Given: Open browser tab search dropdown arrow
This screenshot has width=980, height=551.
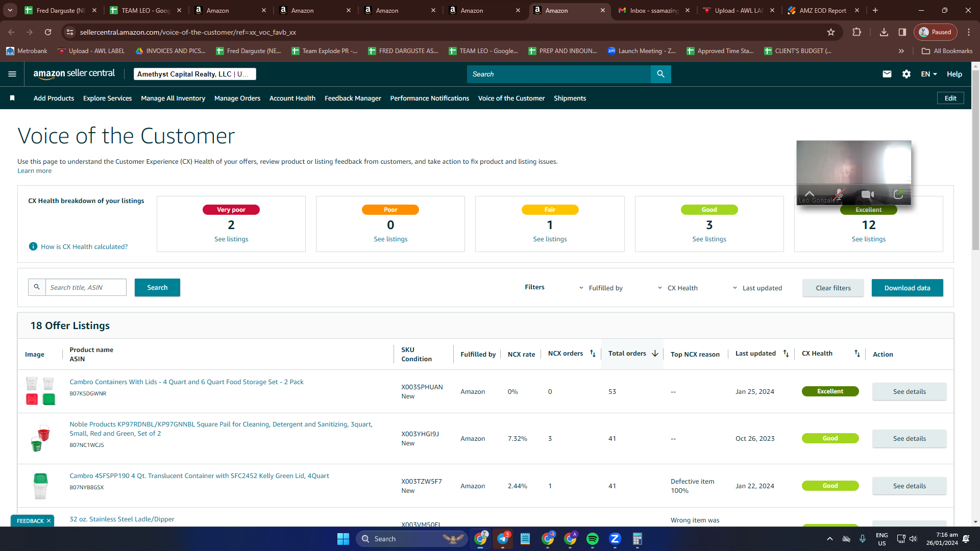Looking at the screenshot, I should tap(10, 10).
